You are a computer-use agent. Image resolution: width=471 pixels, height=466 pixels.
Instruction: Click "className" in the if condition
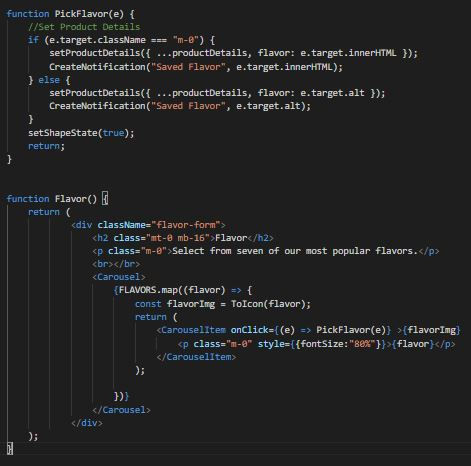click(x=122, y=40)
